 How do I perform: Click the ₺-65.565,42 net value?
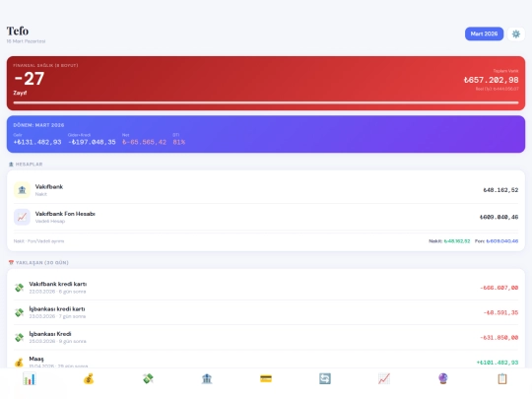pos(144,142)
